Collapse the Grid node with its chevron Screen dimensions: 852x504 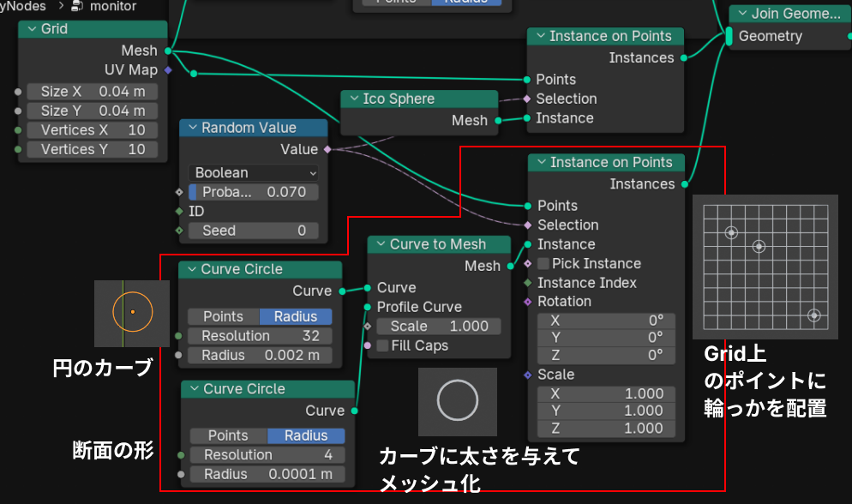32,29
